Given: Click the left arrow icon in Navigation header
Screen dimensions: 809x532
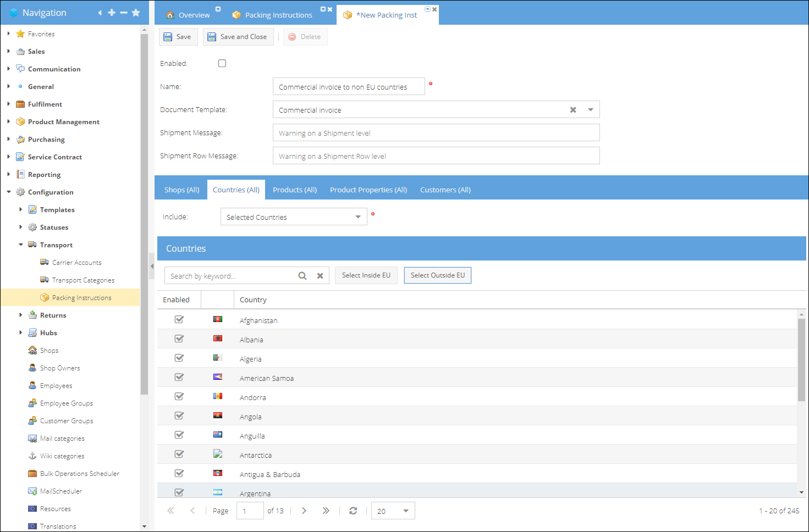Looking at the screenshot, I should pos(100,13).
